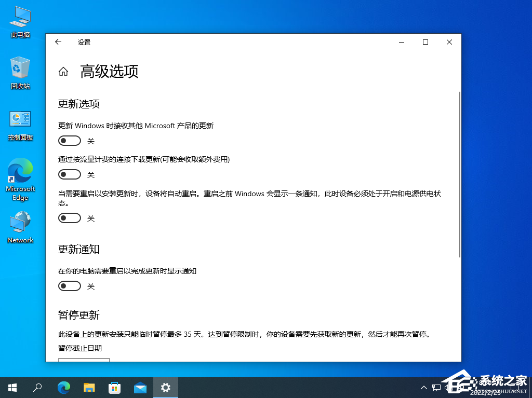Enable updates for other Microsoft products
Screen dimensions: 532x398
tap(69, 141)
